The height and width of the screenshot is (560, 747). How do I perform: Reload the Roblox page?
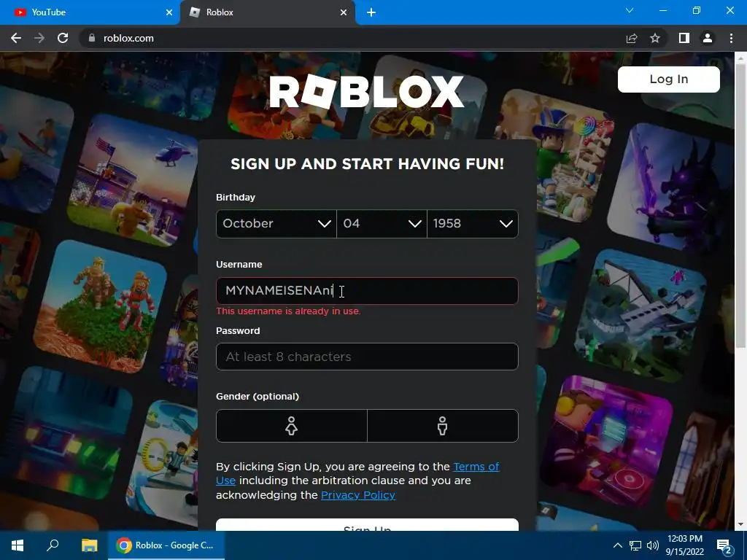(63, 38)
